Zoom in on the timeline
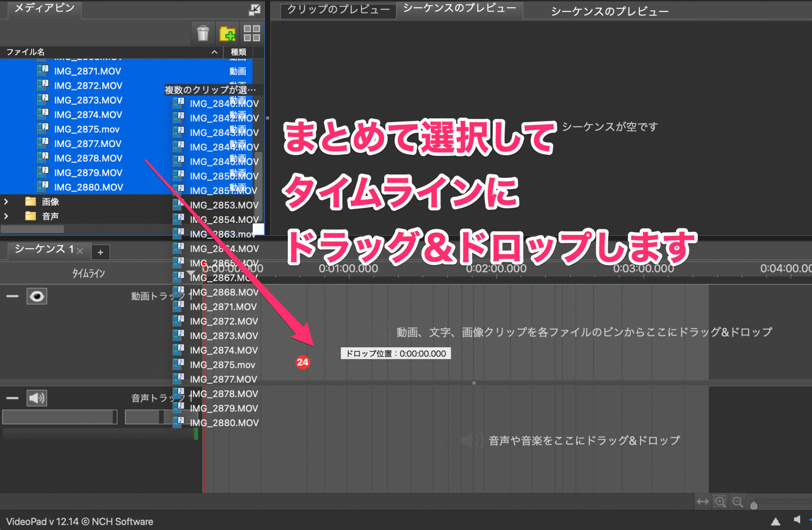Screen dimensions: 812x530 [720, 501]
